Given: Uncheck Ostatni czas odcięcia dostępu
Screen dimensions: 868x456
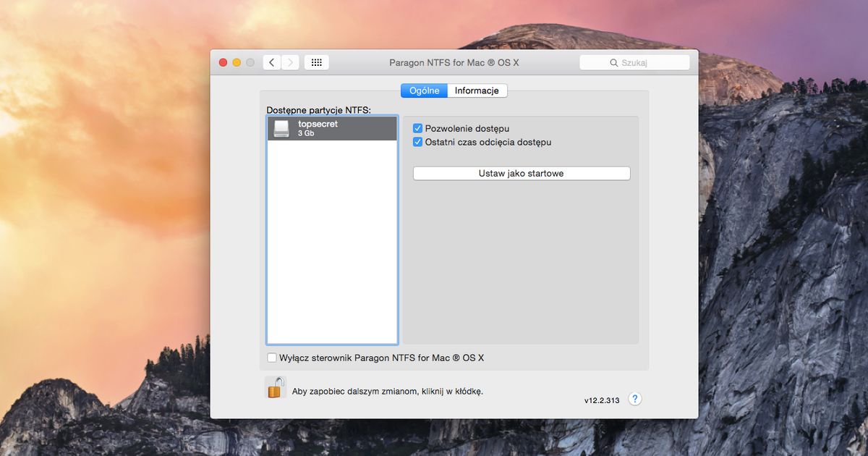Looking at the screenshot, I should pos(417,142).
